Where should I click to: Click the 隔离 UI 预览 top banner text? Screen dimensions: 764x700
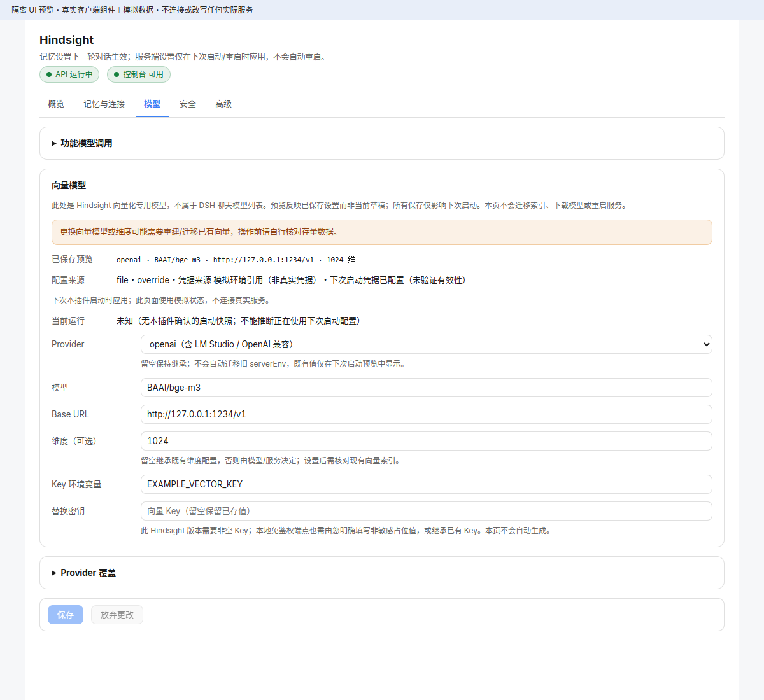pos(132,10)
